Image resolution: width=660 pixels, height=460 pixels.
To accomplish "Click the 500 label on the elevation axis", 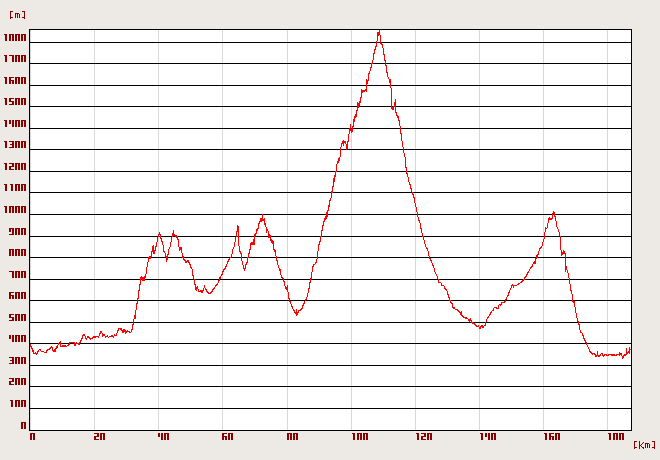I will (x=17, y=318).
